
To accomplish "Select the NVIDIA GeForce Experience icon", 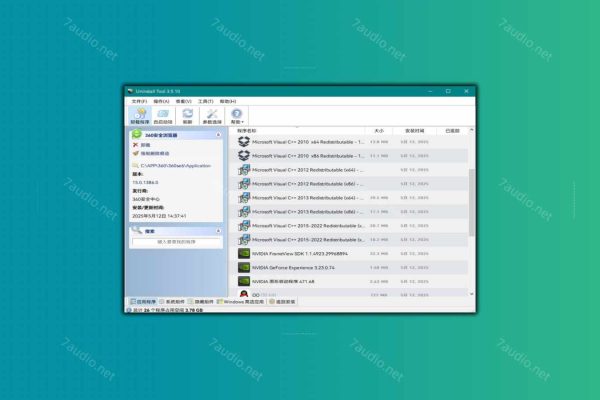I will pos(244,267).
